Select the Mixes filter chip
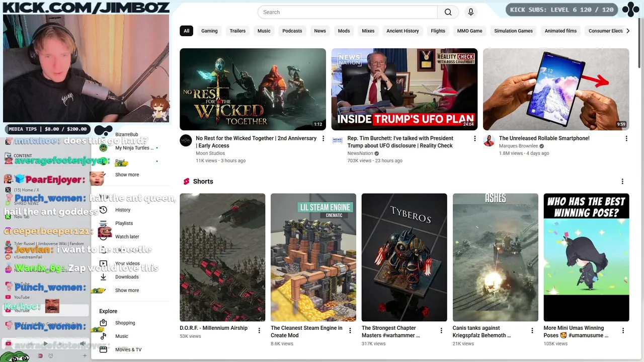The image size is (644, 362). (368, 31)
